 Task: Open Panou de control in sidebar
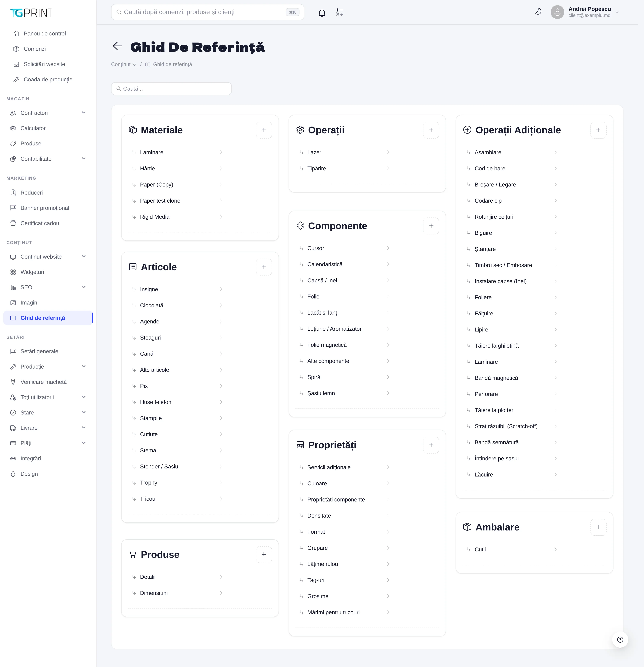tap(48, 34)
